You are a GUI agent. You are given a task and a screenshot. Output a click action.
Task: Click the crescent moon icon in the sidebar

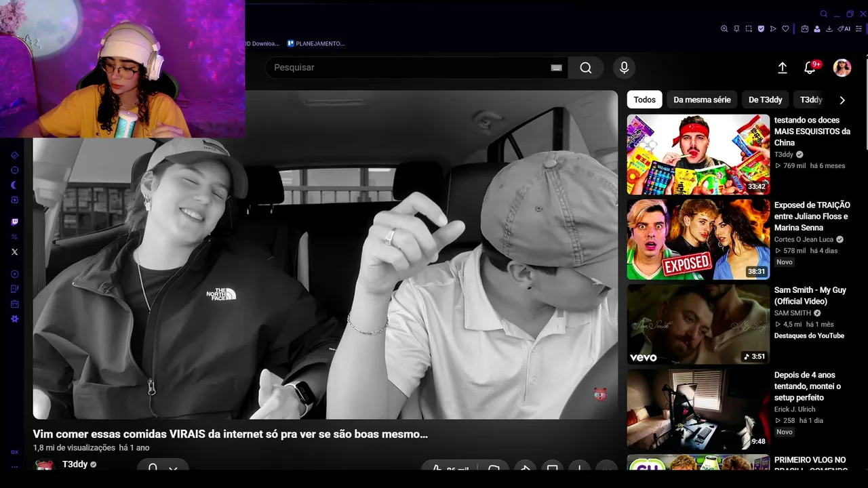coord(15,185)
